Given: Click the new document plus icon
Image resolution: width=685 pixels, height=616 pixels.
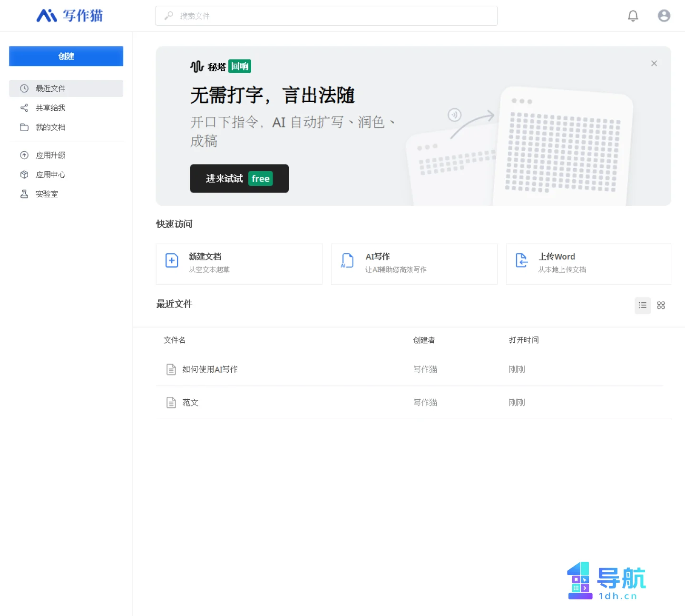Looking at the screenshot, I should click(172, 260).
